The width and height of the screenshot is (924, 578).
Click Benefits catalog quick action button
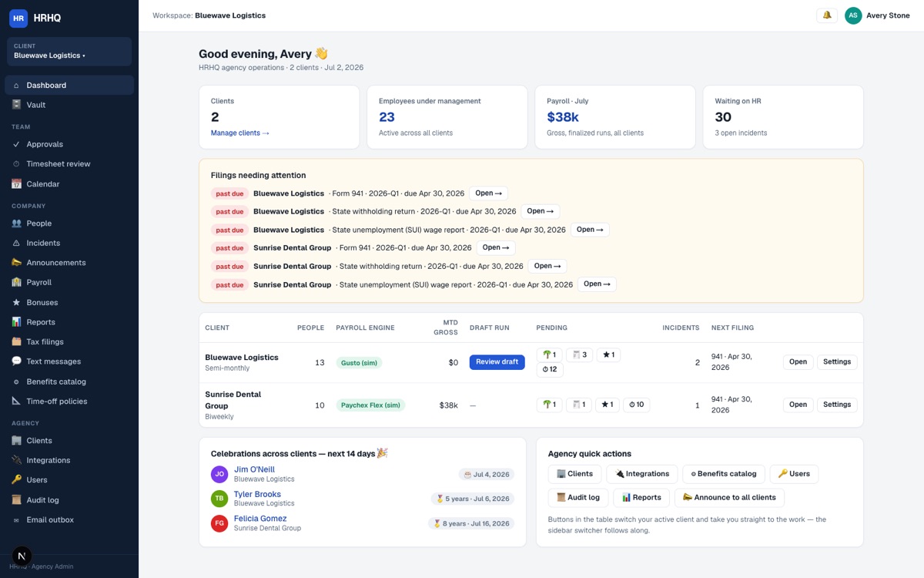coord(724,474)
